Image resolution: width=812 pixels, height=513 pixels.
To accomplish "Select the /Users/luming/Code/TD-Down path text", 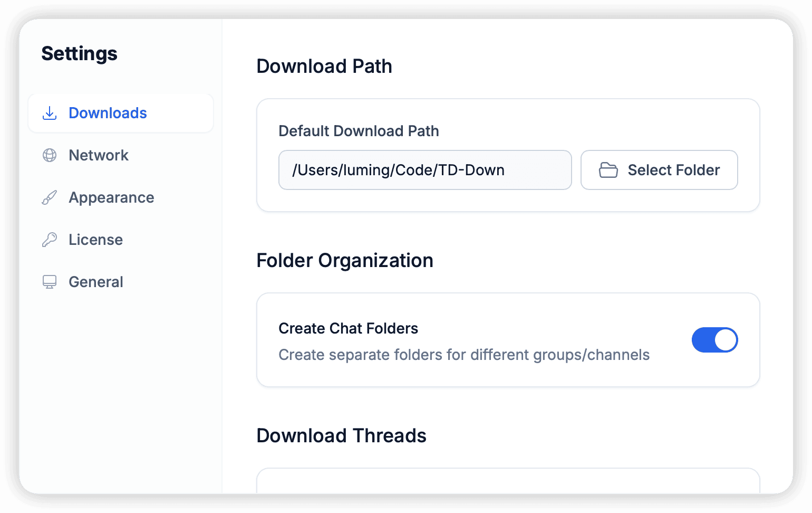I will [399, 170].
